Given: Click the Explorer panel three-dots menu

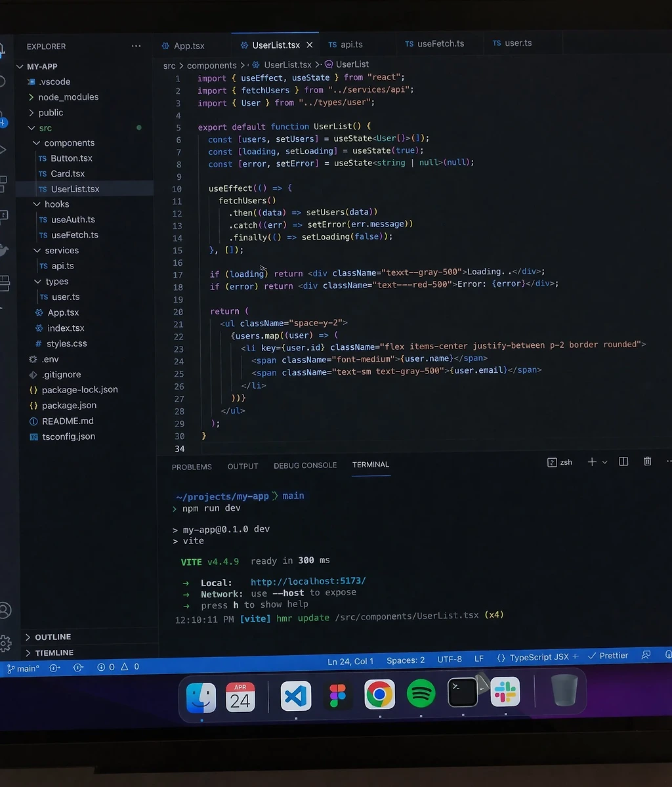Looking at the screenshot, I should 136,46.
